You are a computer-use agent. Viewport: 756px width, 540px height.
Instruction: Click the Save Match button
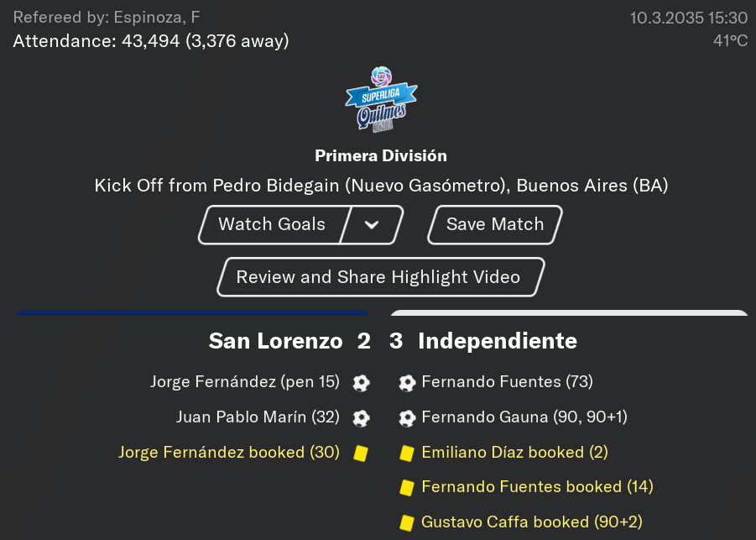pyautogui.click(x=495, y=225)
